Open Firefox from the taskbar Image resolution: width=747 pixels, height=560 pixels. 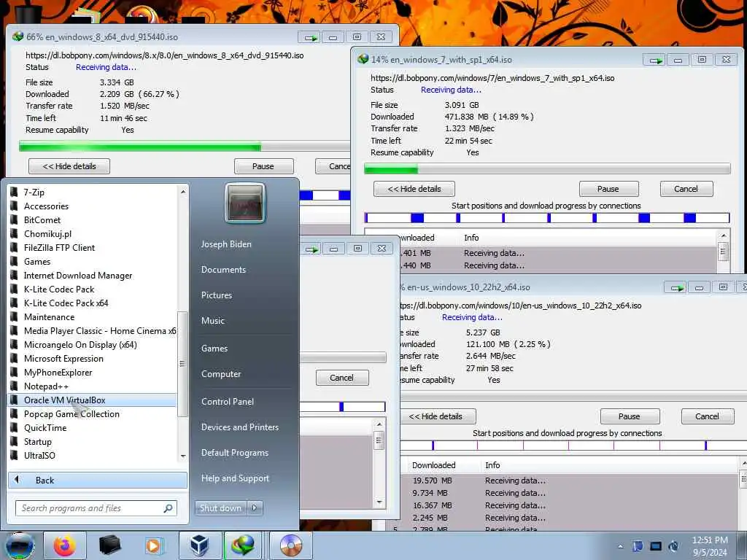click(x=65, y=545)
